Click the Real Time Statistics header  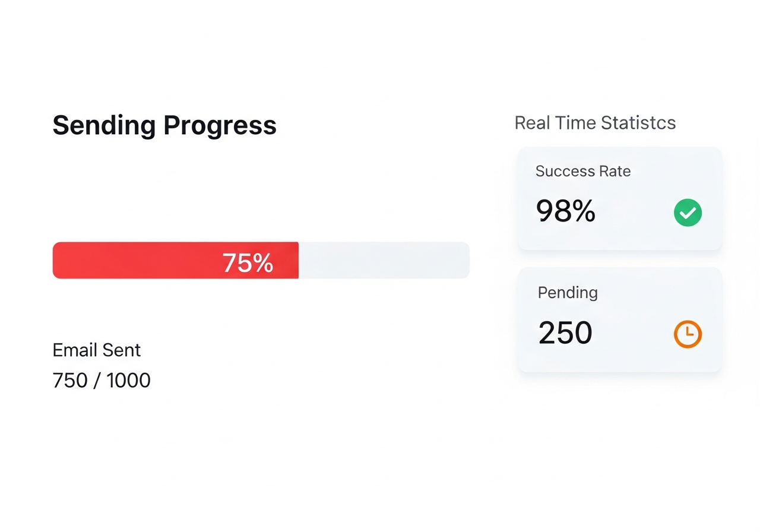(595, 123)
